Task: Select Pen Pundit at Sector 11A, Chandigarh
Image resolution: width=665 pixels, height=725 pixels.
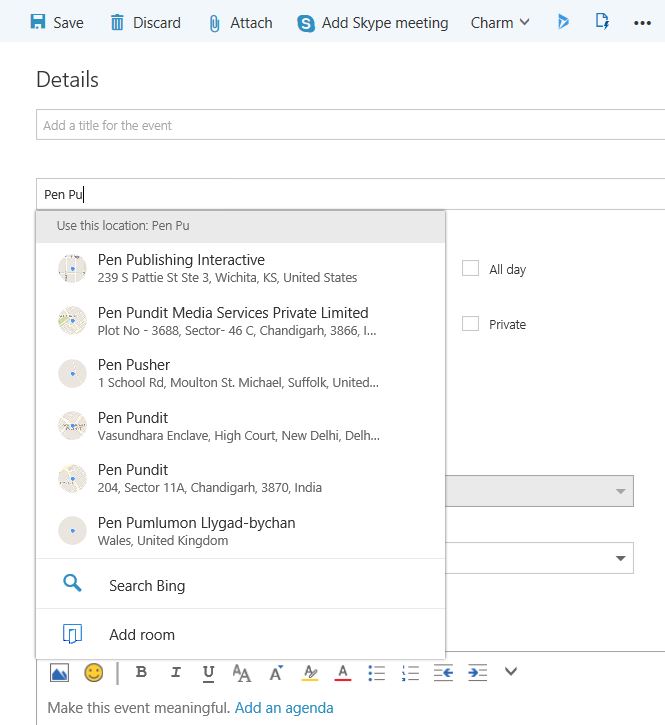Action: (240, 478)
